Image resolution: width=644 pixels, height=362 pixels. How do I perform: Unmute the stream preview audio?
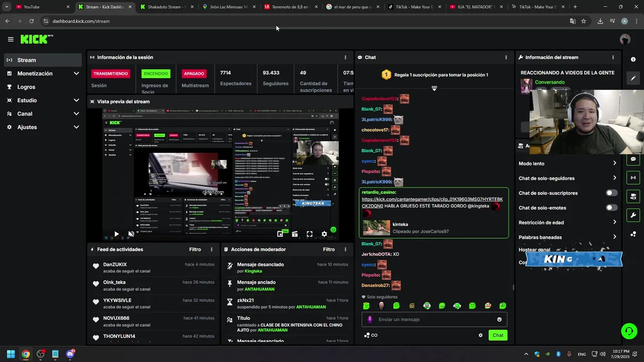(131, 234)
